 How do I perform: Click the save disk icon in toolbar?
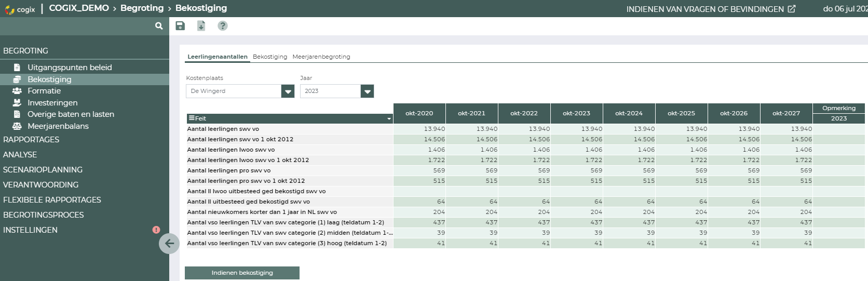coord(180,26)
